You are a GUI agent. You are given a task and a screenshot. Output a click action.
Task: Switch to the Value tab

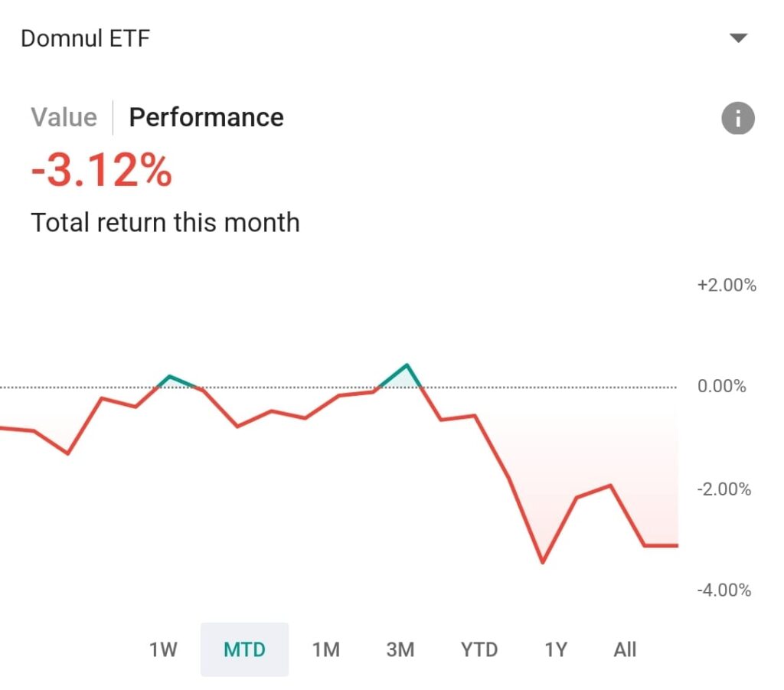[x=64, y=117]
